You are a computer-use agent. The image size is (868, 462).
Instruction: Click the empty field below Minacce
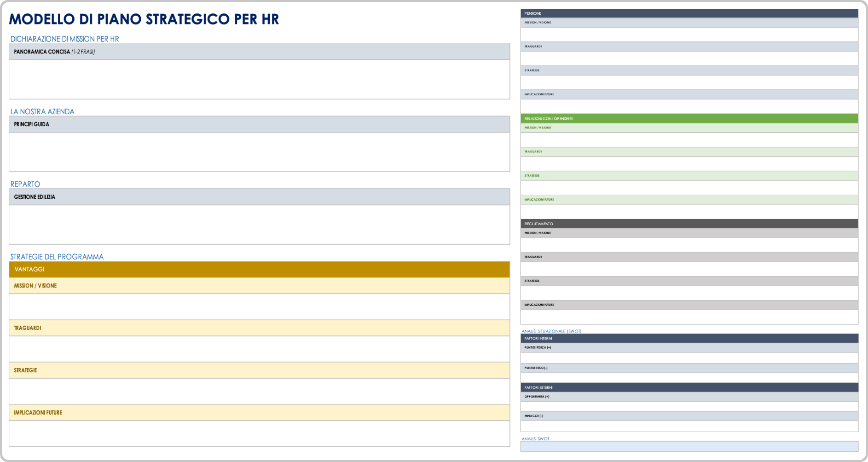(x=689, y=426)
